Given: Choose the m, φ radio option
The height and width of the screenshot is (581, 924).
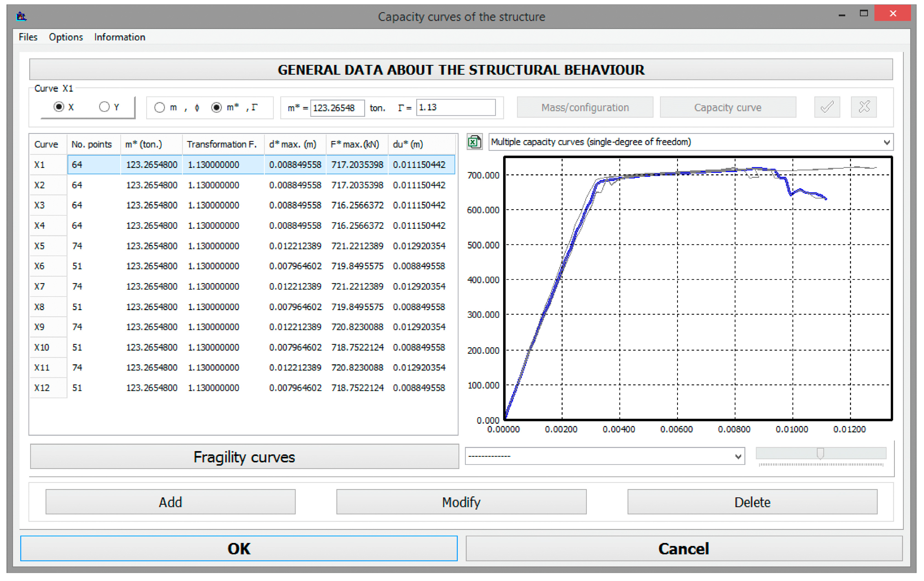Looking at the screenshot, I should pos(160,107).
